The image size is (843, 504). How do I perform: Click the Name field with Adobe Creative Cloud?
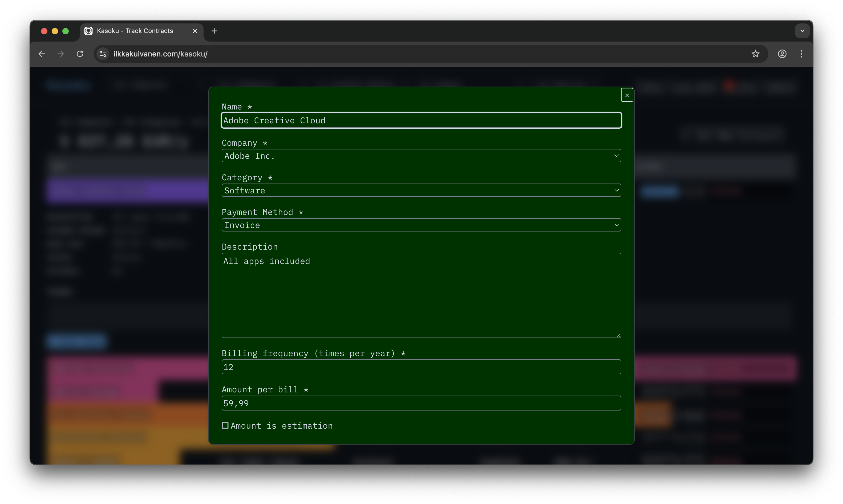click(x=421, y=121)
